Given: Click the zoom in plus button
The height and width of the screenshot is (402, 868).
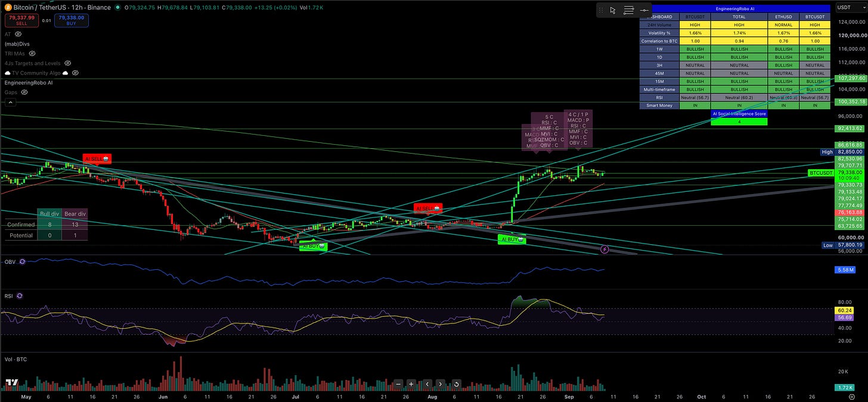Looking at the screenshot, I should [411, 384].
